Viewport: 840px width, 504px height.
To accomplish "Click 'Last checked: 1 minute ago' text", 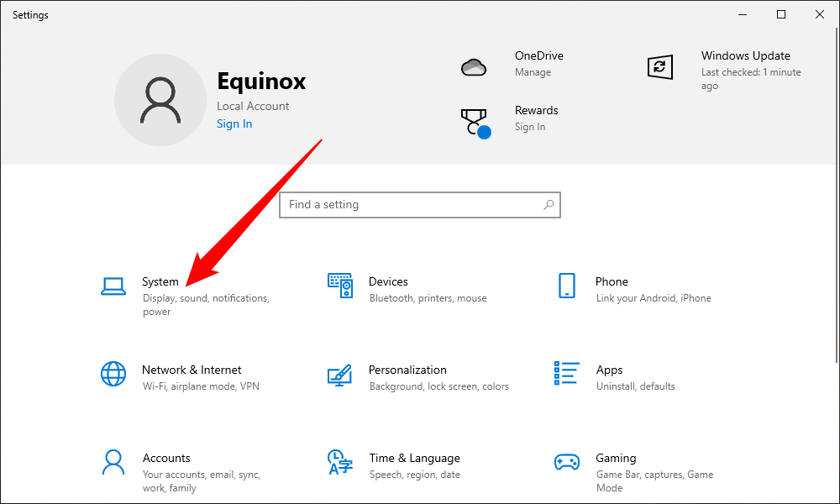I will coord(751,79).
